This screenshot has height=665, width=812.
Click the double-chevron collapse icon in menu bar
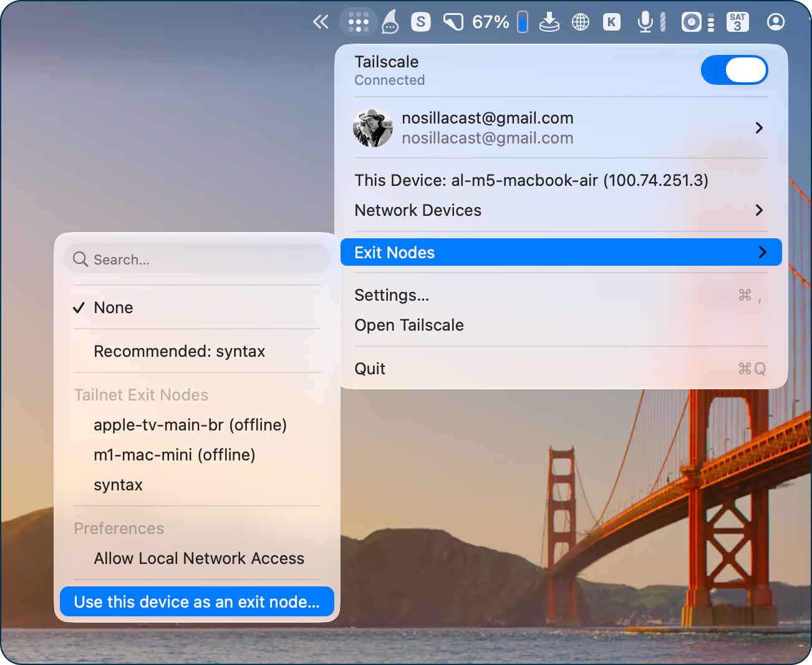point(321,22)
